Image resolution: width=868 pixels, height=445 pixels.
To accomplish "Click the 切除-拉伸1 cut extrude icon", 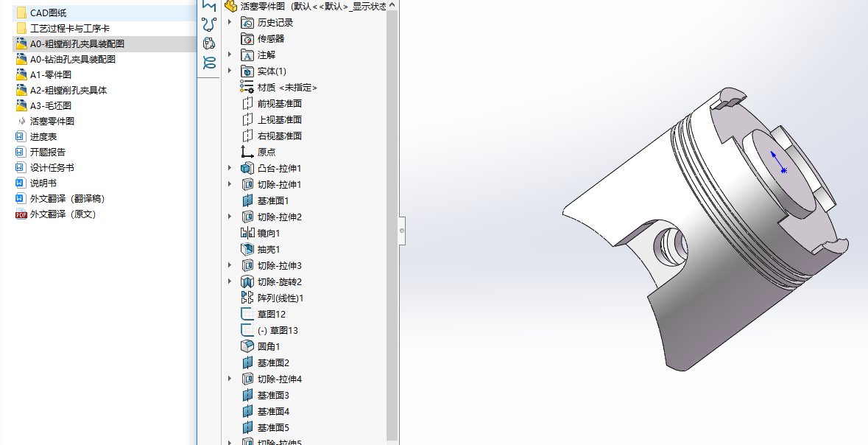I will [247, 184].
